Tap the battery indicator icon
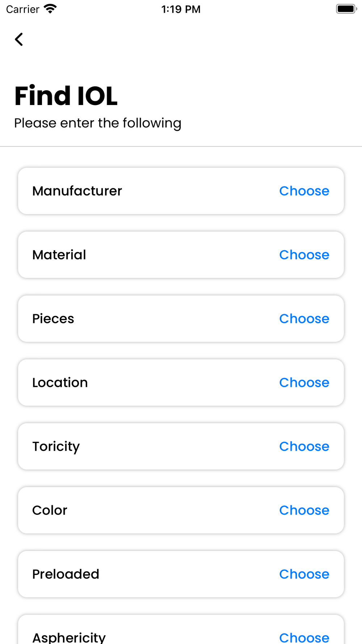 (x=346, y=9)
